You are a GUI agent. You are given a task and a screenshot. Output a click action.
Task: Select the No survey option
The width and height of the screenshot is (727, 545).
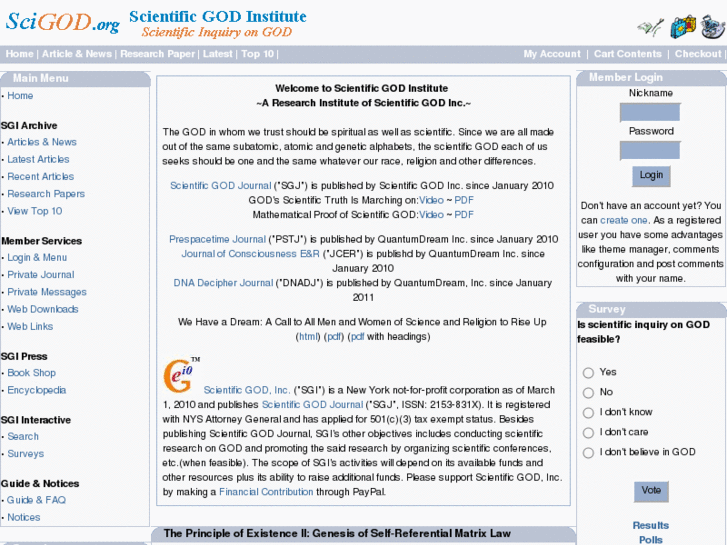(x=588, y=392)
